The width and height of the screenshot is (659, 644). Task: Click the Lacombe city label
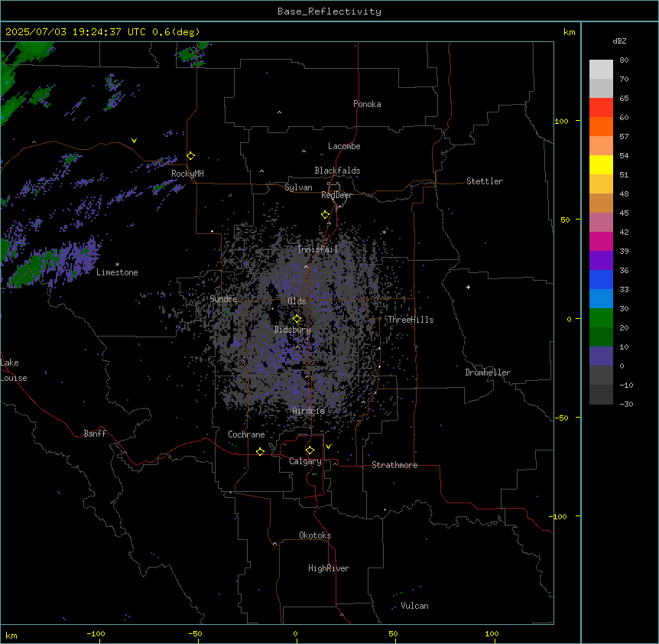[344, 146]
